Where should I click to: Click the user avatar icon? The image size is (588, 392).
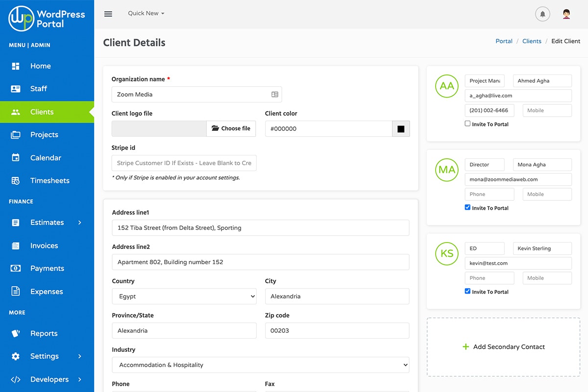[566, 14]
